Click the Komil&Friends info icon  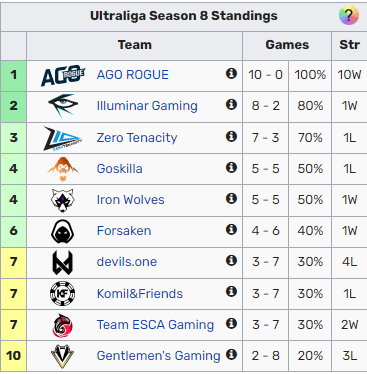pos(231,292)
